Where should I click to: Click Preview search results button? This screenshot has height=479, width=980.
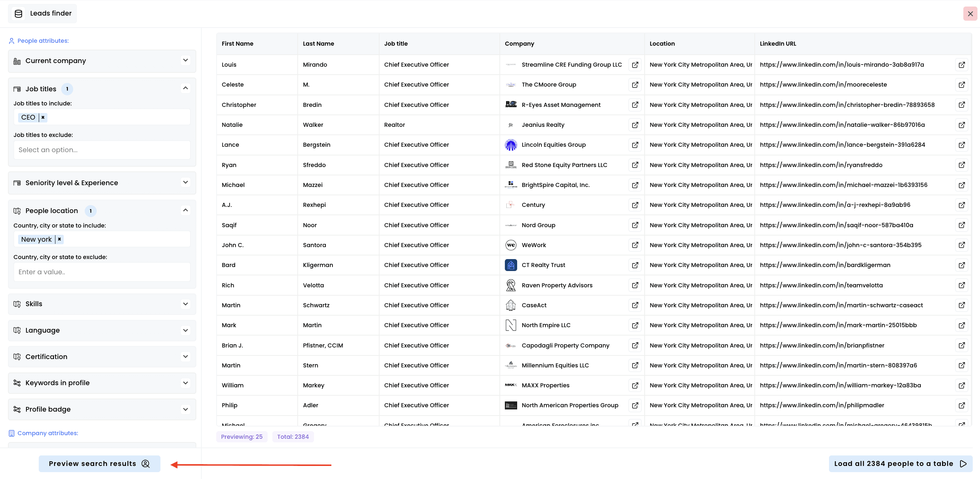99,463
